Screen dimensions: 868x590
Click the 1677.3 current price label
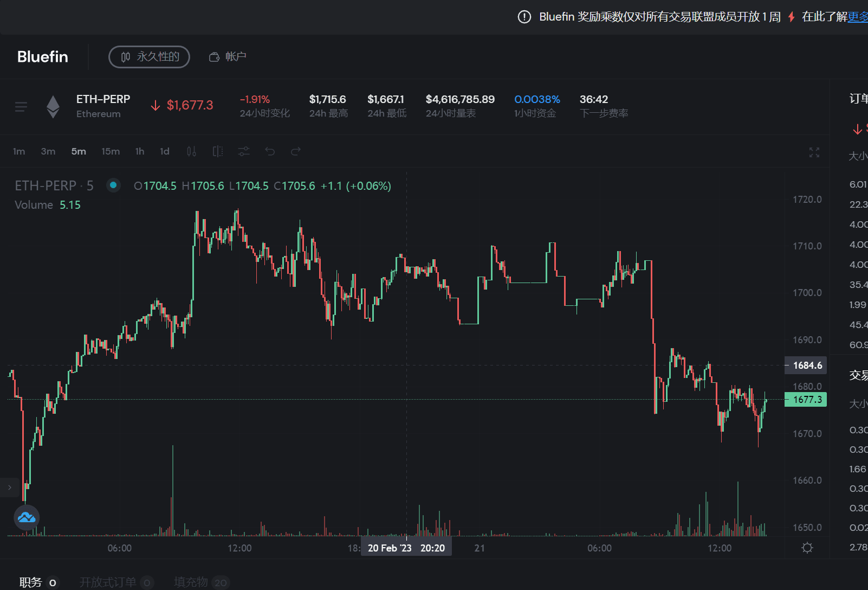[806, 400]
